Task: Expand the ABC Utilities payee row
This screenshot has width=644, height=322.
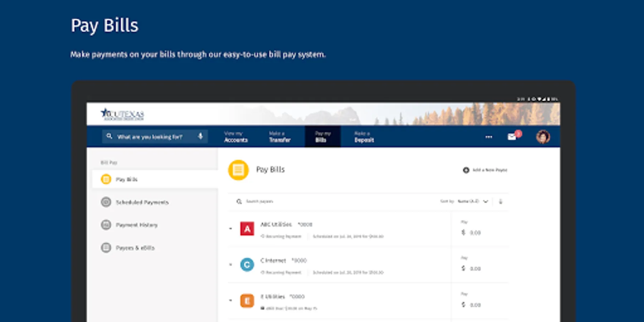Action: [231, 229]
